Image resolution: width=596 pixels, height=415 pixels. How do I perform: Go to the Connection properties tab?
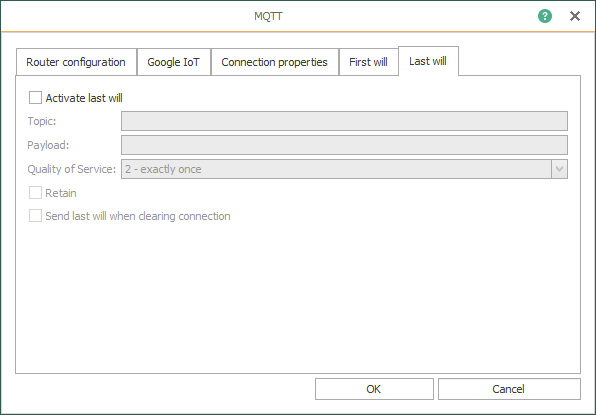click(x=274, y=62)
